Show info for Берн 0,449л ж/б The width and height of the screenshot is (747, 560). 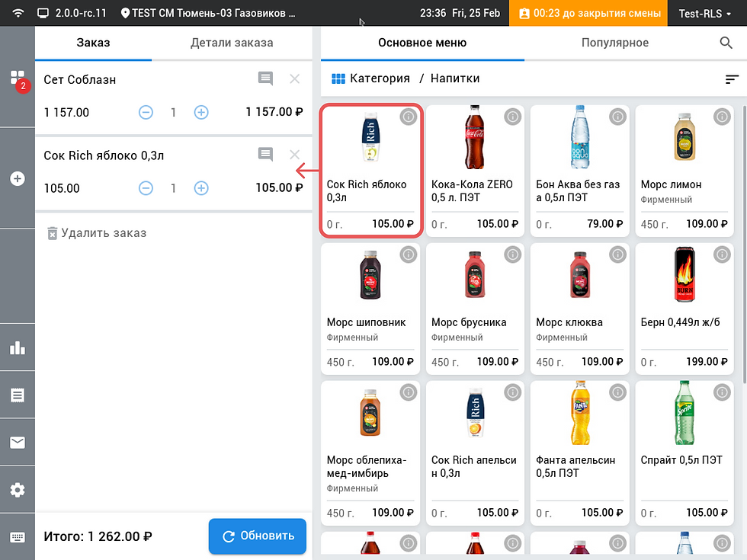click(x=722, y=254)
